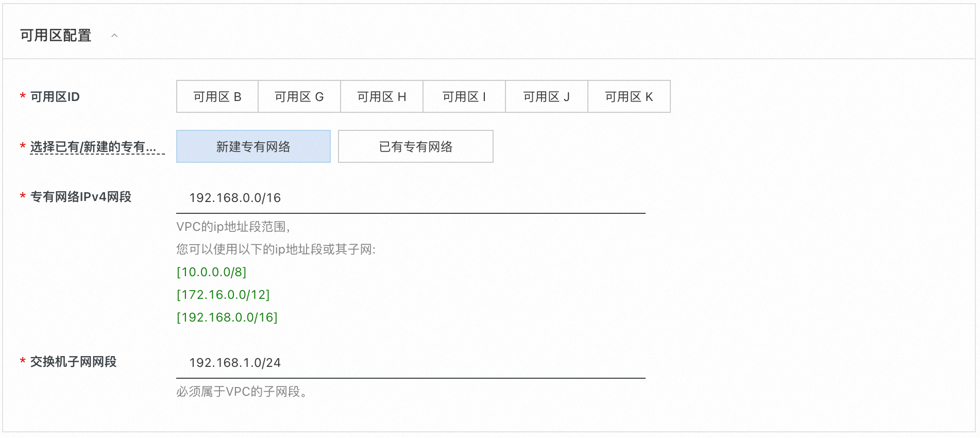Click the 专有网络IPv4网段 label
Viewport: 980px width, 438px height.
(x=81, y=196)
